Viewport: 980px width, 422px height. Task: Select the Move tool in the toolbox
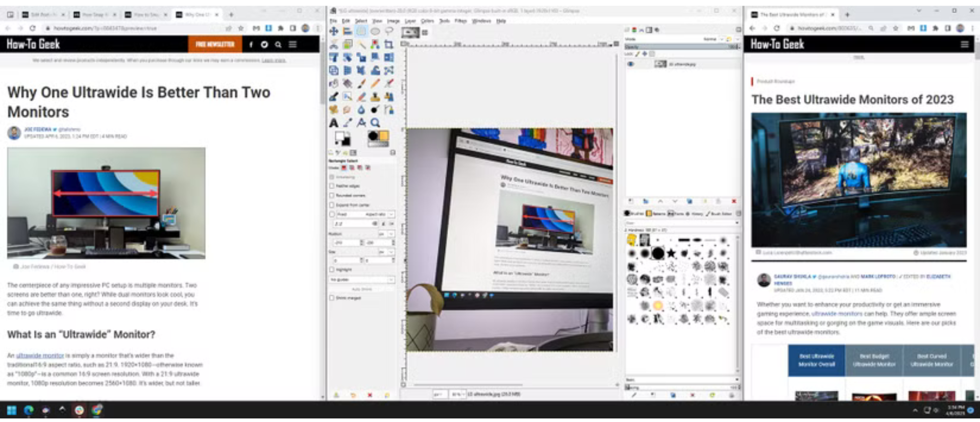[333, 31]
